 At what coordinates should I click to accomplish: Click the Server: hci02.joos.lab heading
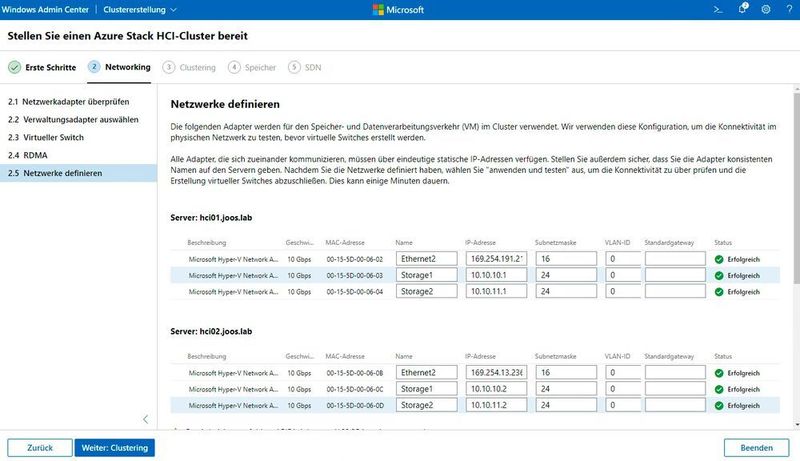point(211,331)
